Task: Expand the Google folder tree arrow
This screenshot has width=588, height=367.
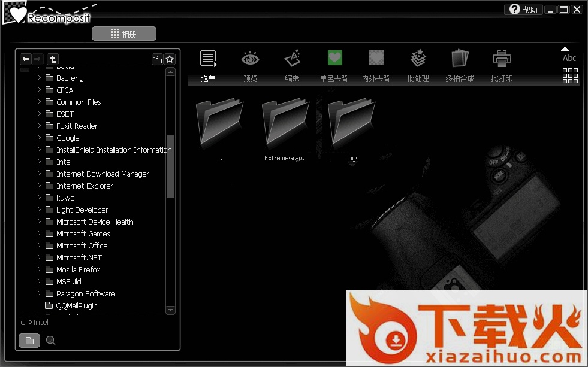Action: pos(40,138)
